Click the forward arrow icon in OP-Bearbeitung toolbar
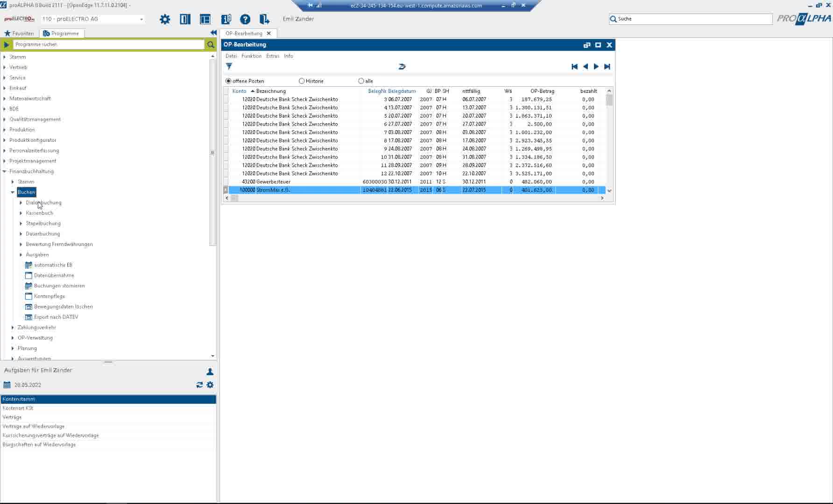The height and width of the screenshot is (504, 833). [402, 66]
